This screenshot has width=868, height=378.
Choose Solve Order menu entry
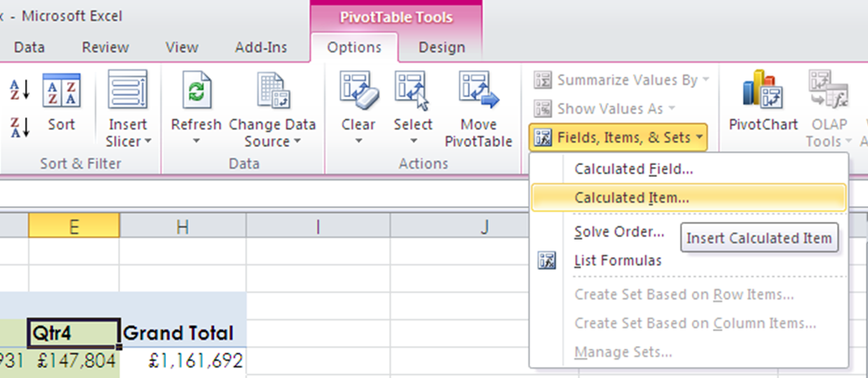click(x=620, y=231)
